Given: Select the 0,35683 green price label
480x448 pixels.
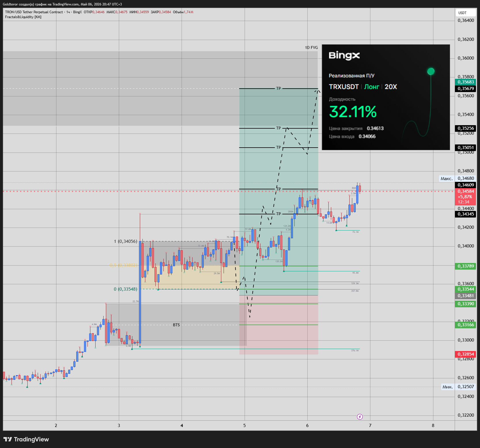Looking at the screenshot, I should click(466, 82).
